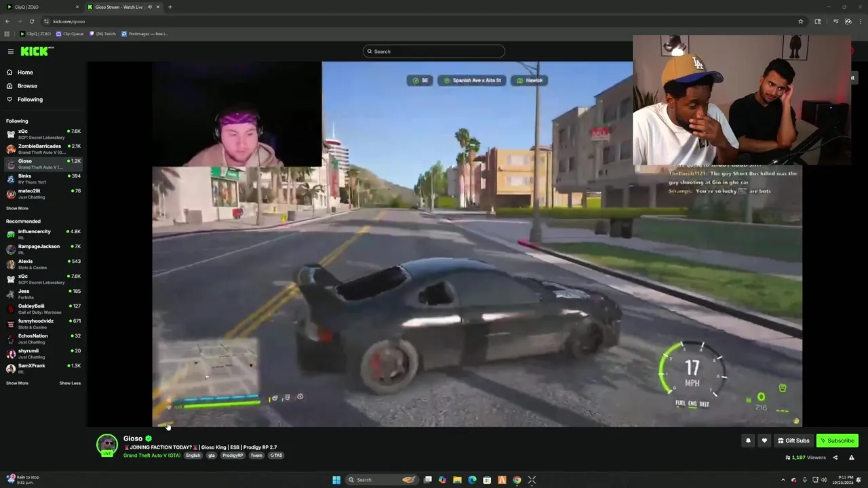Click the English tag

coord(193,455)
